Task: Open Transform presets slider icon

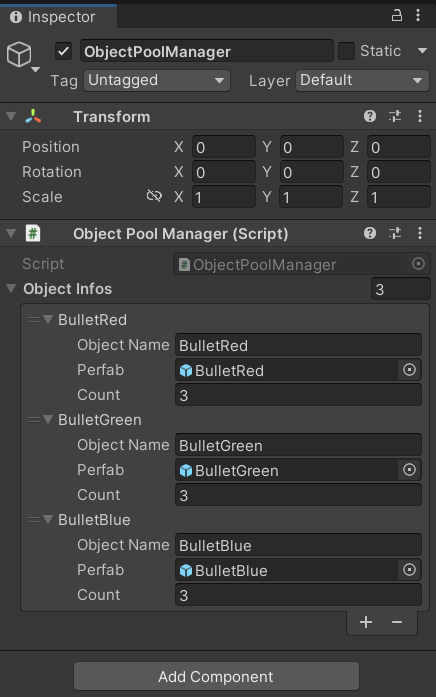Action: (x=395, y=116)
